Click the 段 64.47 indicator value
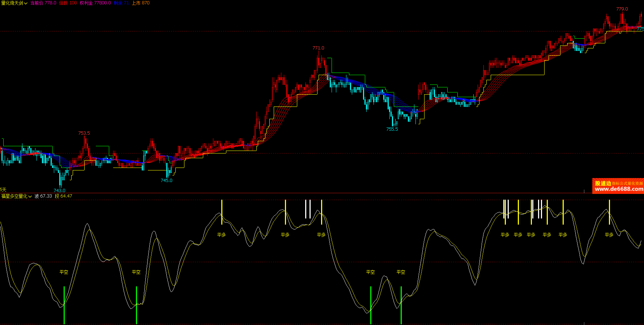The width and height of the screenshot is (644, 325). coord(64,196)
